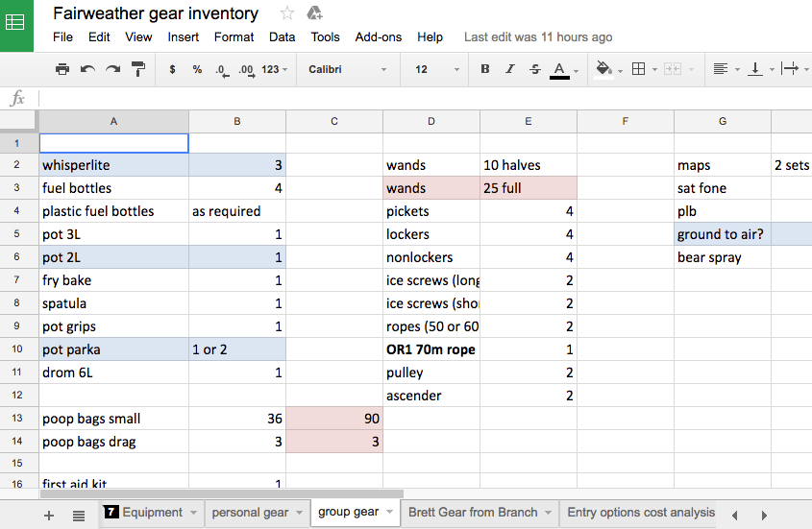This screenshot has width=812, height=529.
Task: Expand the group gear tab menu arrow
Action: point(389,513)
